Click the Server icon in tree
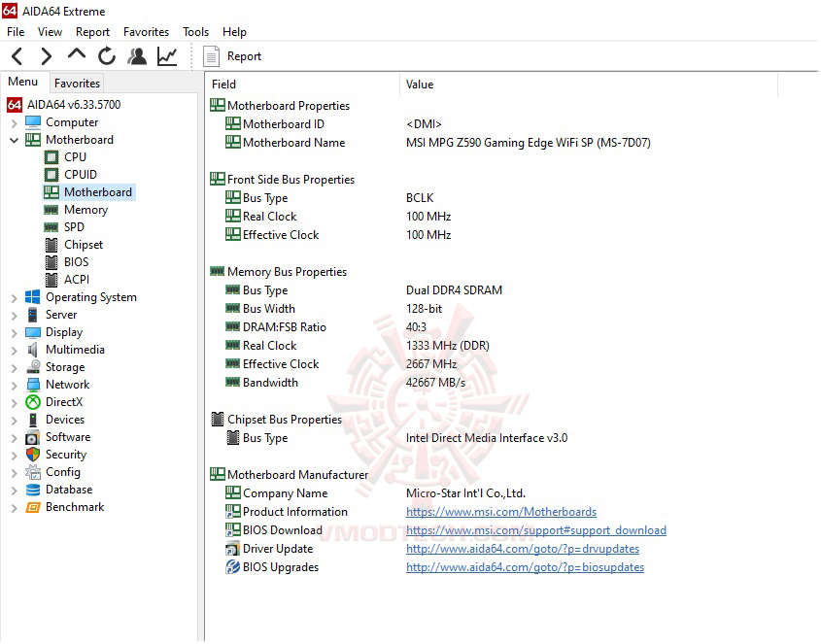This screenshot has width=821, height=644. [x=33, y=315]
